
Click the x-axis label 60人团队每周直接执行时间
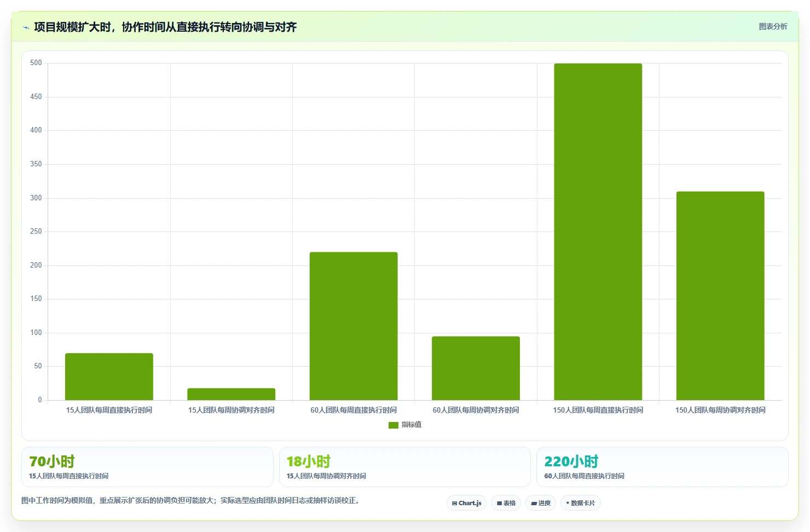[354, 410]
